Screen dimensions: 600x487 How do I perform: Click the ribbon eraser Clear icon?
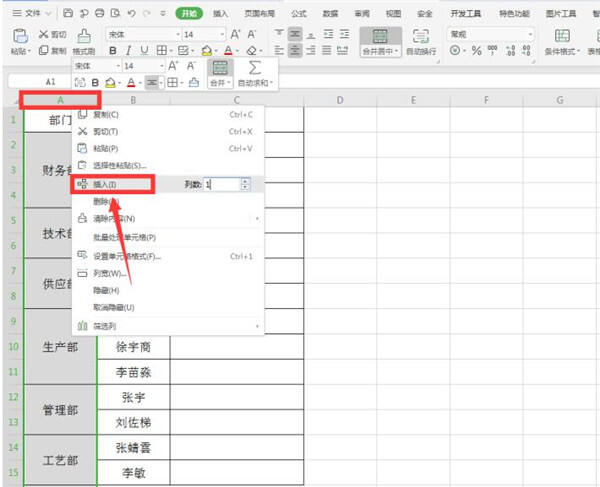coord(251,50)
